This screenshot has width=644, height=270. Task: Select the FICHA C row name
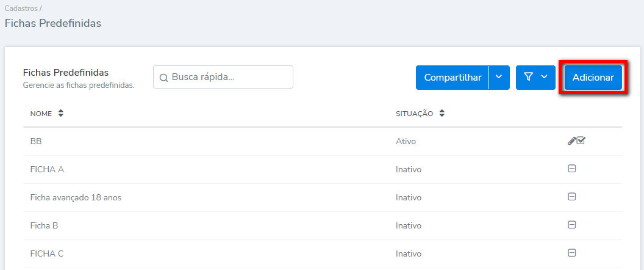[x=47, y=254]
